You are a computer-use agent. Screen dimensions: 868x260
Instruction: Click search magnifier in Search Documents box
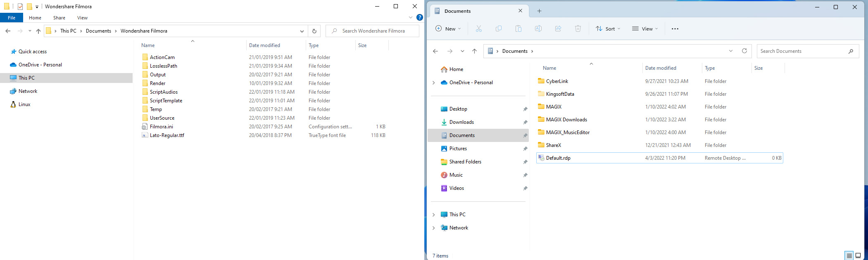(x=851, y=51)
